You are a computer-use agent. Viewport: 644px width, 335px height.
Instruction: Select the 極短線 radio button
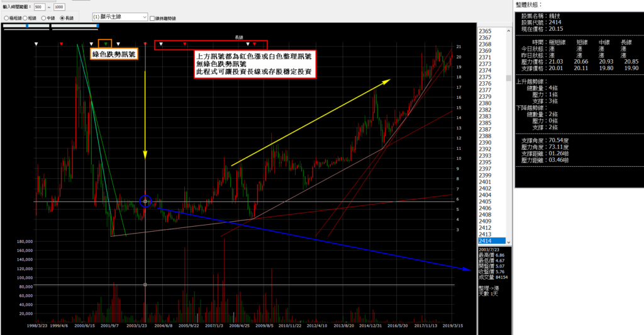coord(6,18)
